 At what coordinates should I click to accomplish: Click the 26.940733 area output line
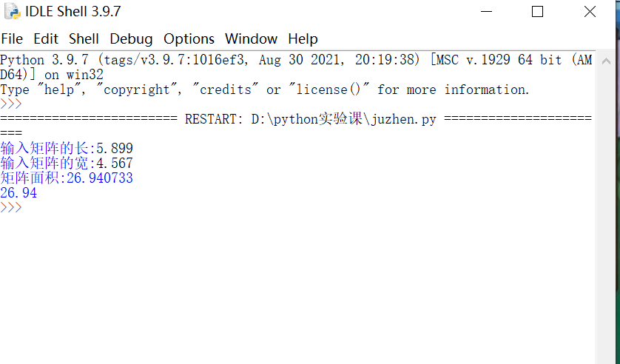coord(67,178)
